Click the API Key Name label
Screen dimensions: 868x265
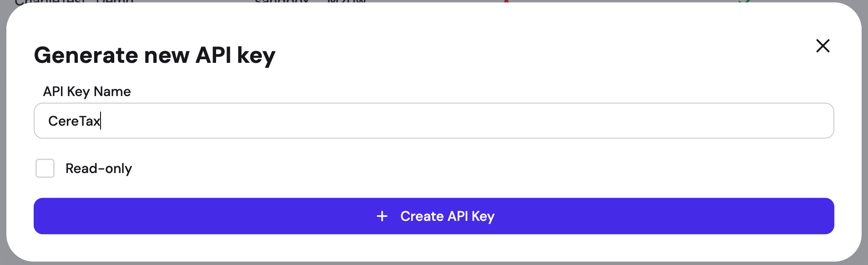point(87,92)
